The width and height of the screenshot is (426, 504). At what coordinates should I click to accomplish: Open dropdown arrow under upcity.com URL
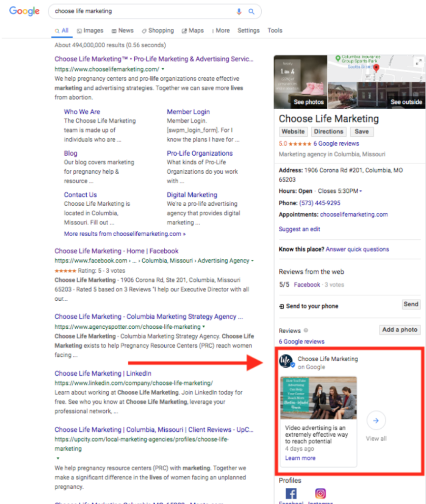coord(58,458)
